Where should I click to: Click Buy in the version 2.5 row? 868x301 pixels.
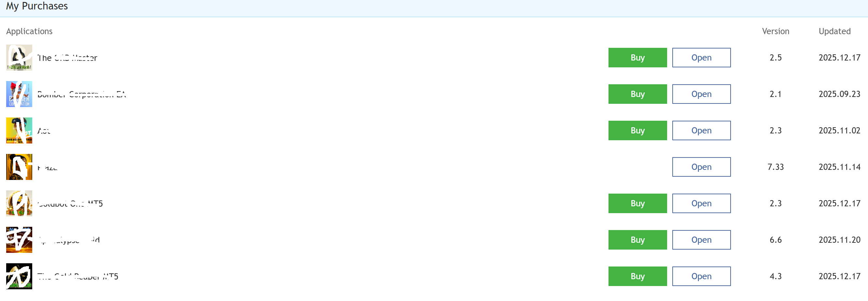tap(637, 58)
